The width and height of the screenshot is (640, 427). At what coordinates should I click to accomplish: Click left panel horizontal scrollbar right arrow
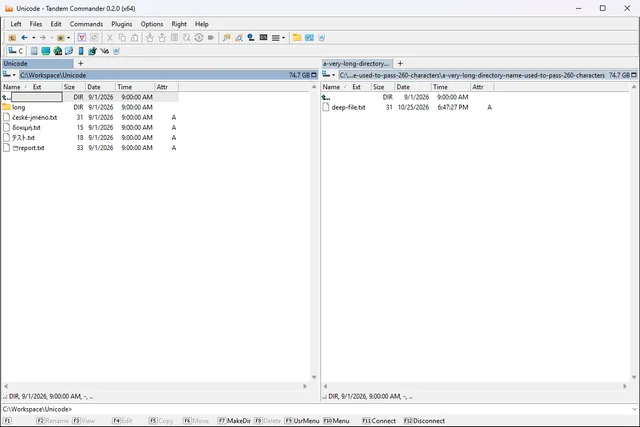click(305, 386)
